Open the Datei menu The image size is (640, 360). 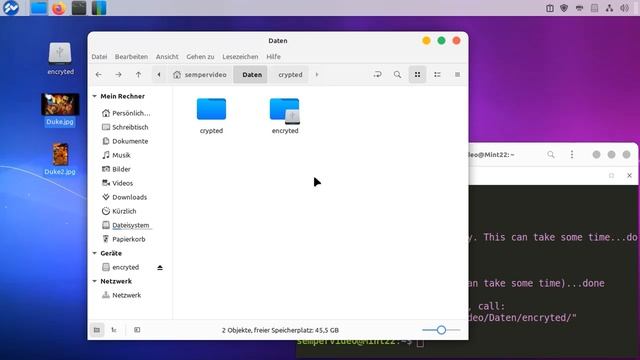pyautogui.click(x=99, y=57)
